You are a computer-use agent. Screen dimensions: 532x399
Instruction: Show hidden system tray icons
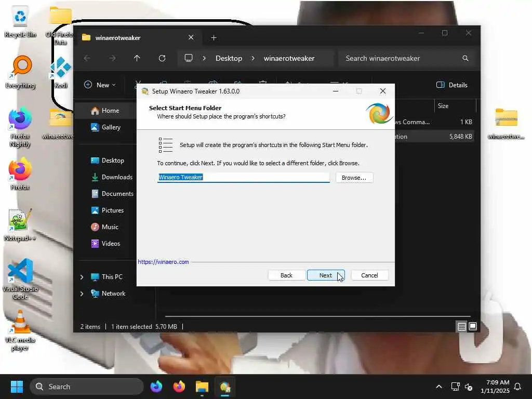coord(438,387)
